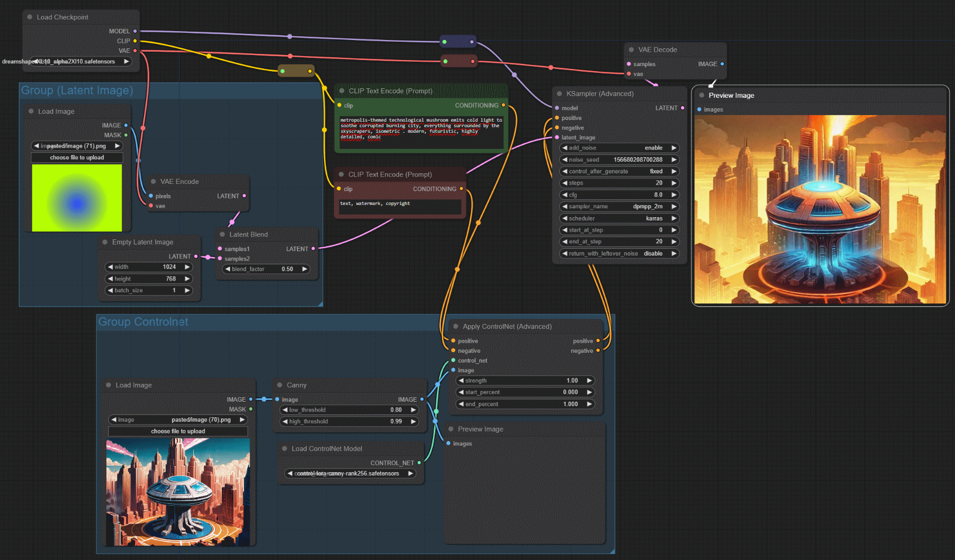This screenshot has height=560, width=955.
Task: Click the right arrow to increase steps
Action: (x=674, y=183)
